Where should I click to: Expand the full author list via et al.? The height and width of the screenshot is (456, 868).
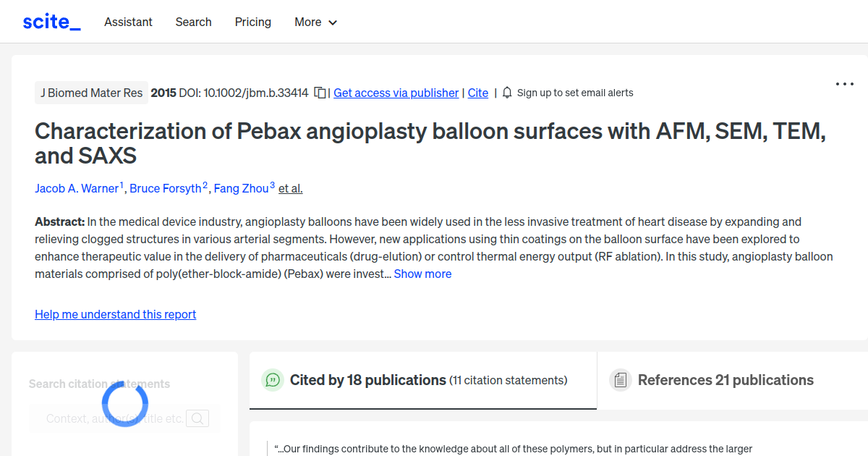tap(290, 188)
